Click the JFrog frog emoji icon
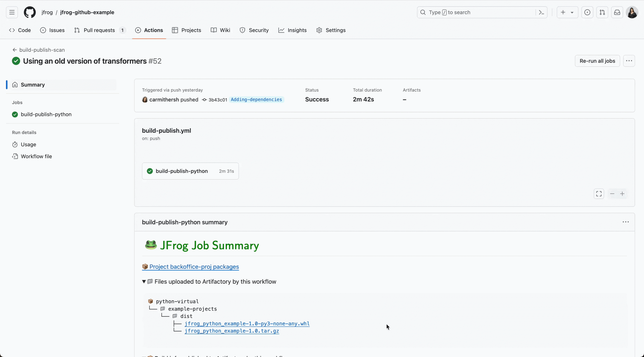 [x=151, y=245]
